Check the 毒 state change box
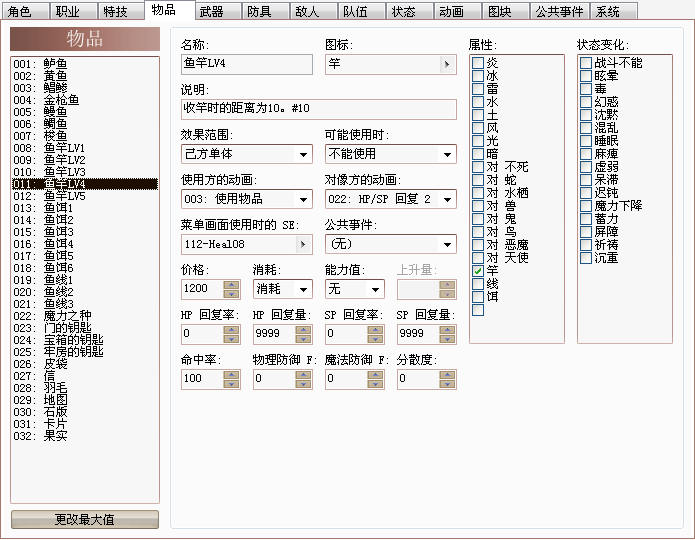 (586, 89)
